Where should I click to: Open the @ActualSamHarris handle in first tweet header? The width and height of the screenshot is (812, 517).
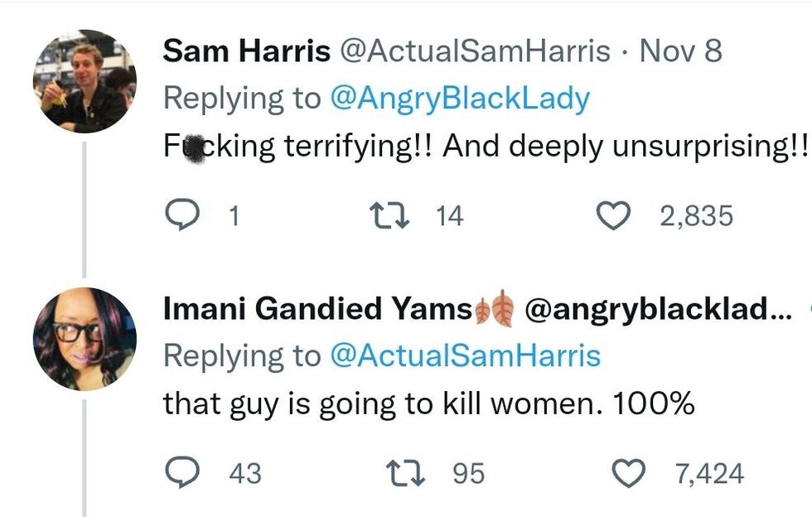pos(476,51)
